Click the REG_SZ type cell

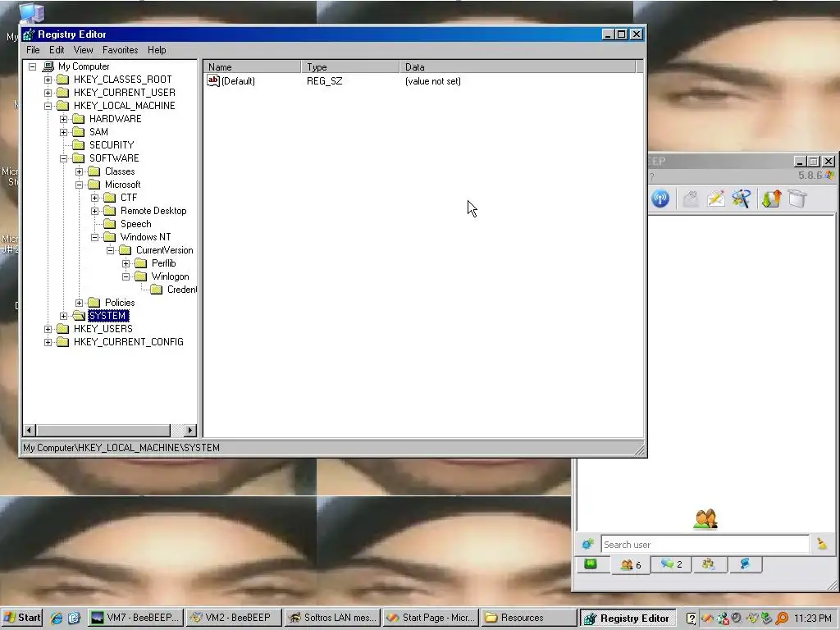(324, 81)
